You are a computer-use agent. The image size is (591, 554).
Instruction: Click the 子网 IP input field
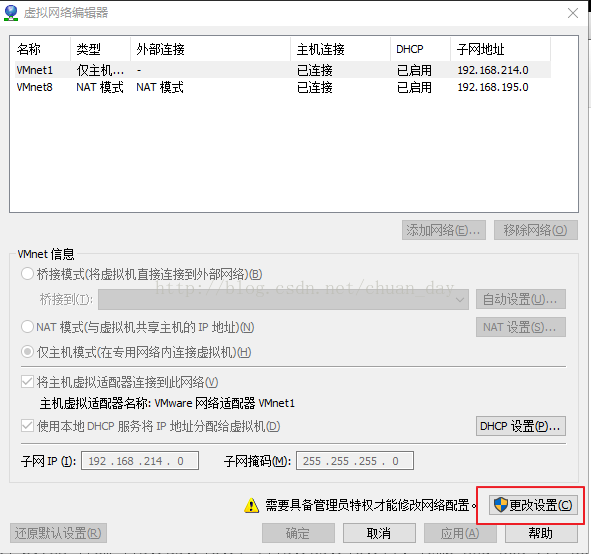(140, 461)
